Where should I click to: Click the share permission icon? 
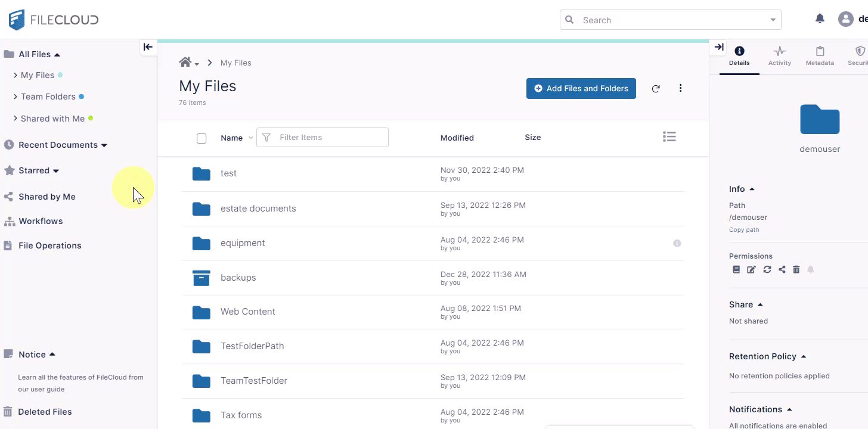tap(782, 270)
